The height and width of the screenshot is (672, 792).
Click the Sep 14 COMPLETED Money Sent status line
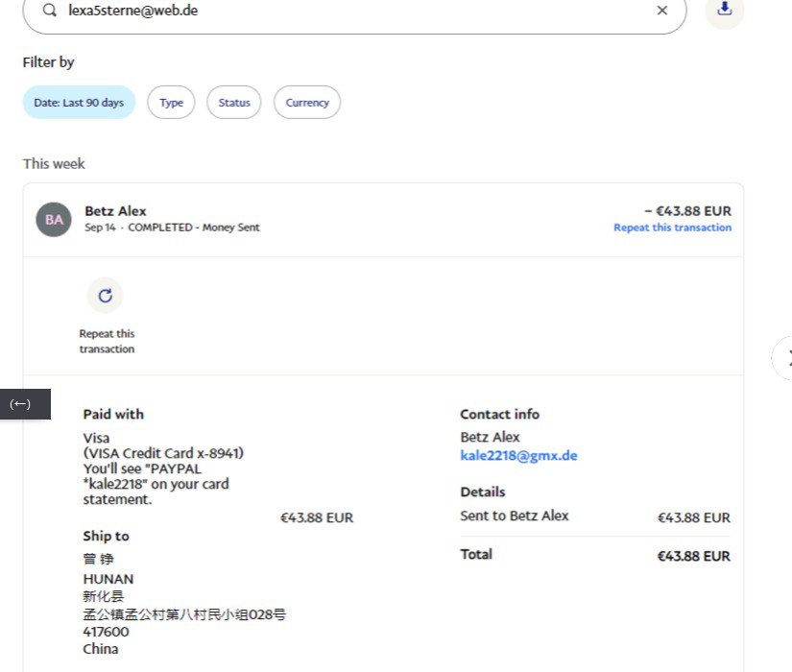click(172, 228)
